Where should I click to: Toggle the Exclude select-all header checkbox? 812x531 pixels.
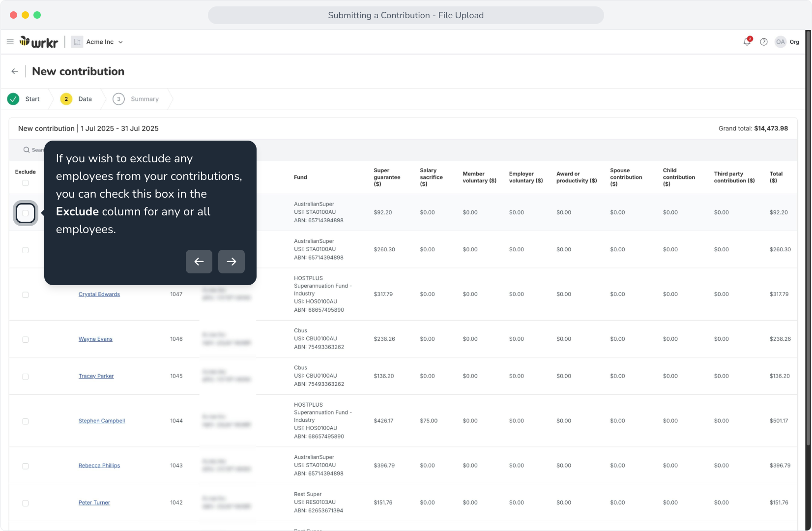pos(26,183)
